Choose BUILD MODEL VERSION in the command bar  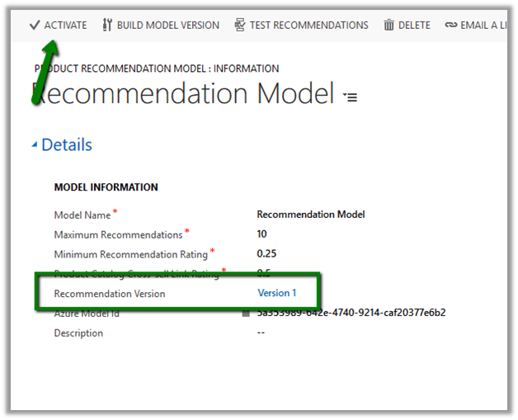pyautogui.click(x=168, y=25)
